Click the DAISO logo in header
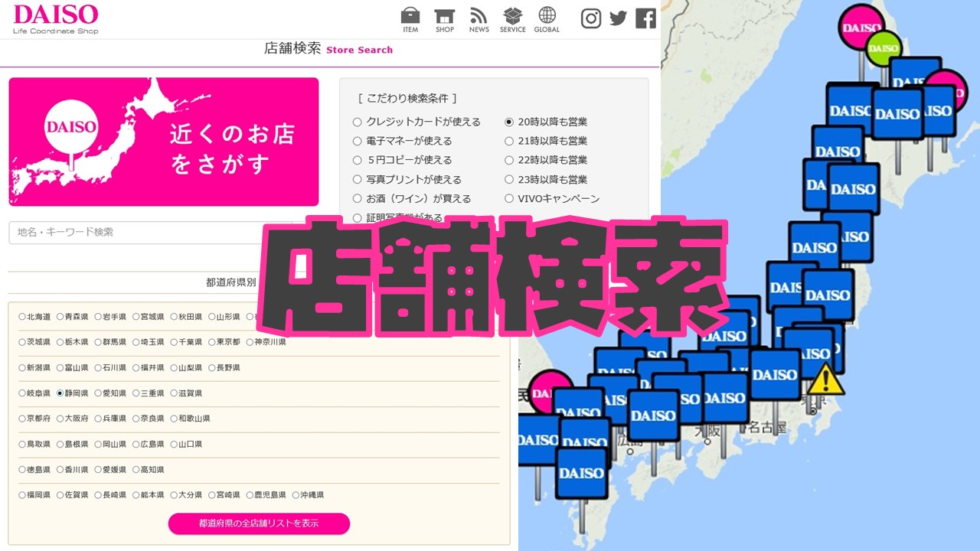Screen dimensions: 980x551 [56, 19]
